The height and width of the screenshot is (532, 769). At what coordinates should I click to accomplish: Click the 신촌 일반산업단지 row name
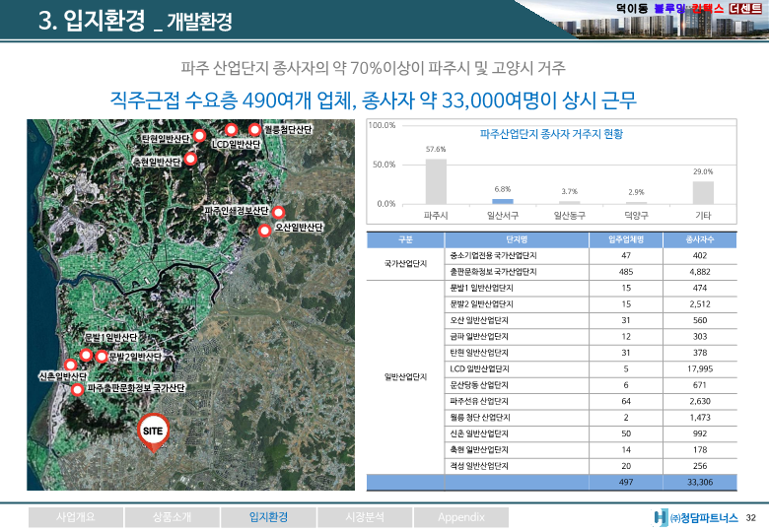(479, 433)
